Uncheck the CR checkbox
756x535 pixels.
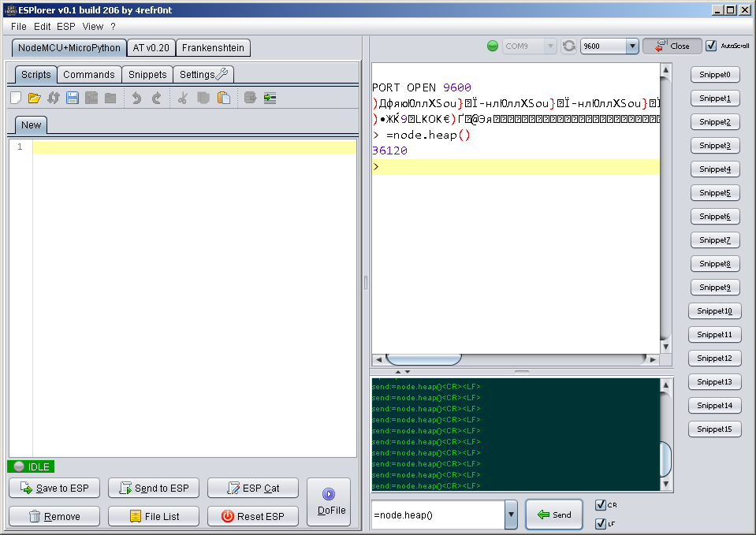601,505
